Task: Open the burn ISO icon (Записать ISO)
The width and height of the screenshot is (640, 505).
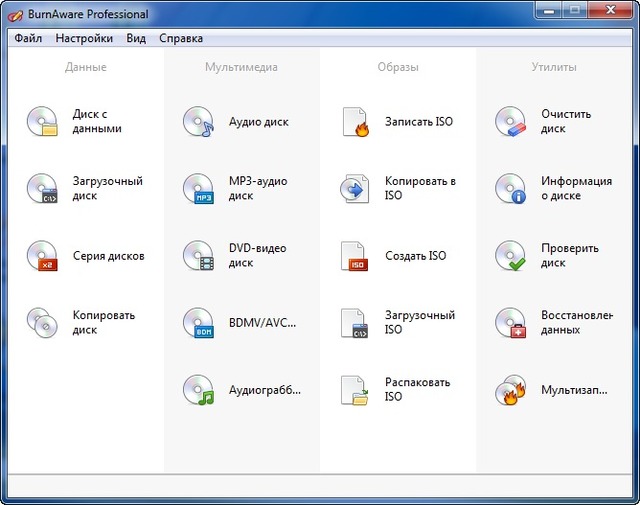Action: [355, 121]
